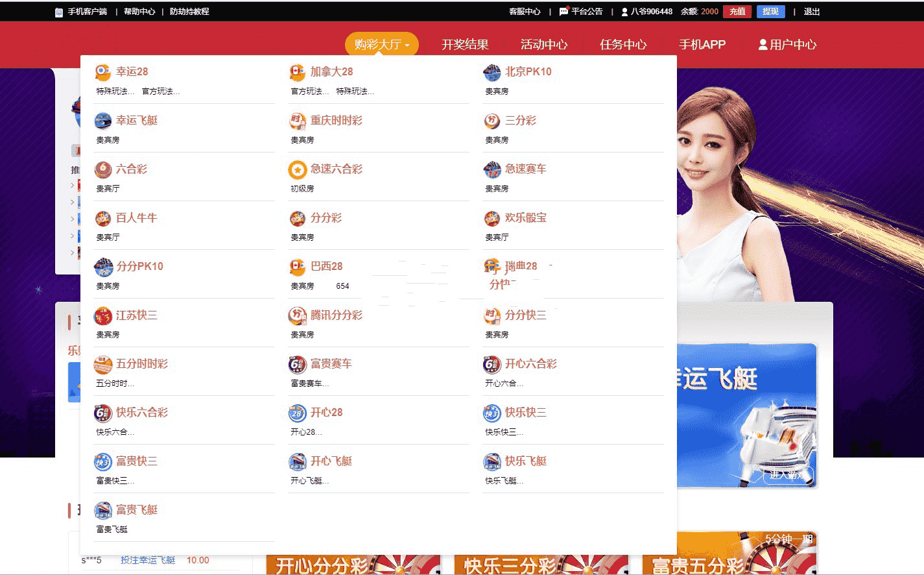This screenshot has height=575, width=924.
Task: Click the blue 提现 button
Action: 770,12
